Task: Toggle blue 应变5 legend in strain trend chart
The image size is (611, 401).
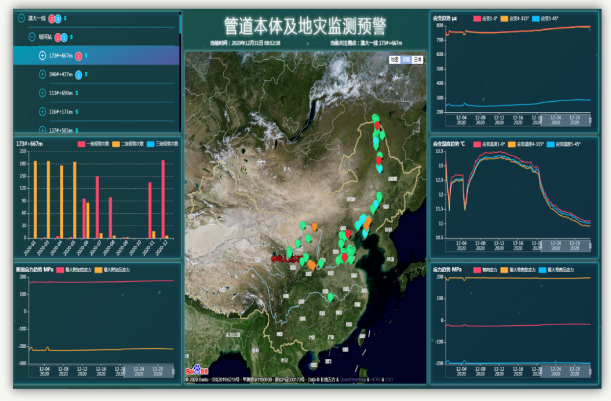Action: [x=546, y=18]
